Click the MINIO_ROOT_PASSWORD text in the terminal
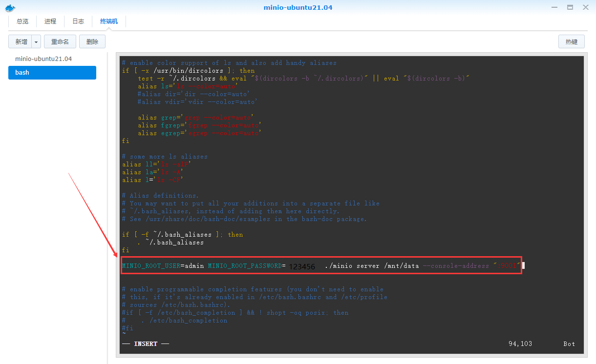596x364 pixels. point(245,266)
